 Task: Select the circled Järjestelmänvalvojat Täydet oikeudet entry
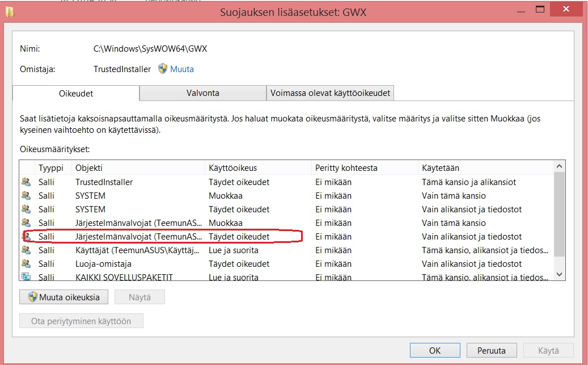click(138, 237)
